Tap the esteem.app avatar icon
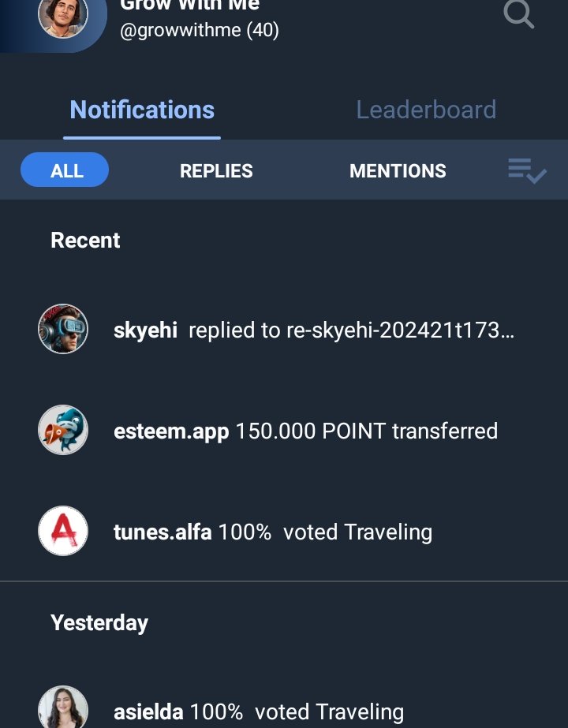Screen dimensions: 568x728 coord(63,431)
